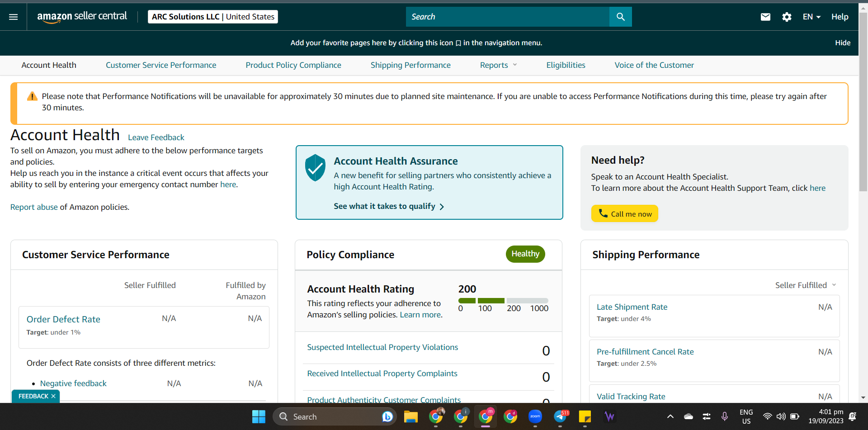This screenshot has width=868, height=430.
Task: Click the Call me now button
Action: (x=625, y=213)
